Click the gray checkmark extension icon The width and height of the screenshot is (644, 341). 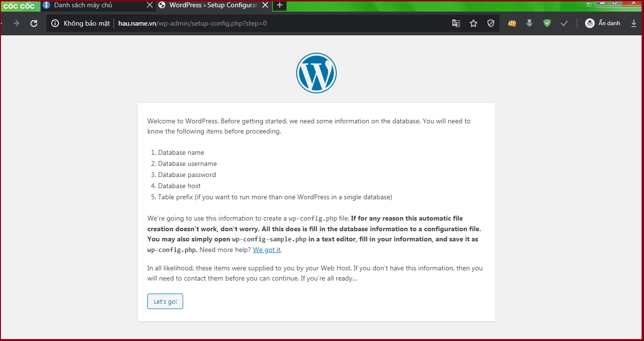tap(564, 23)
